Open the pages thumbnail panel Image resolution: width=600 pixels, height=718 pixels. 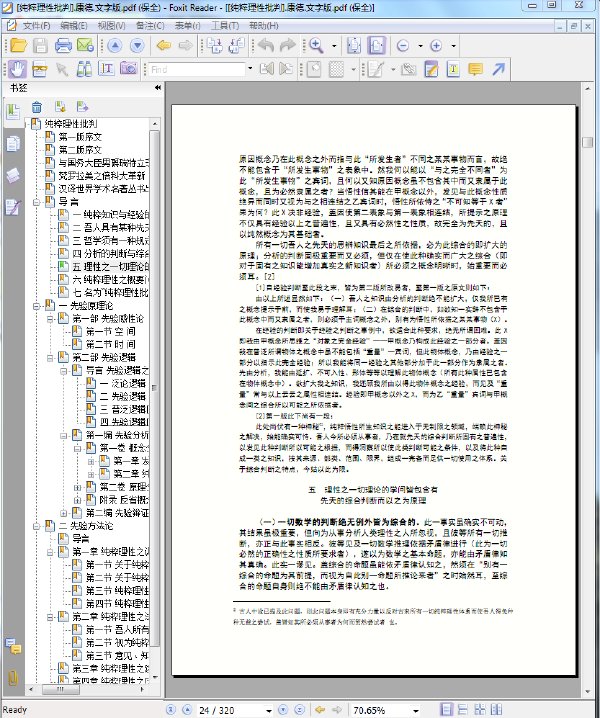coord(13,144)
